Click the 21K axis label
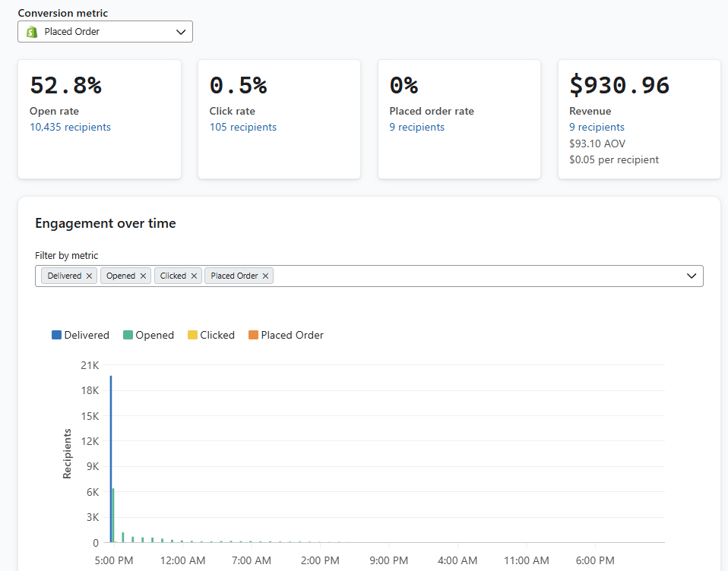The width and height of the screenshot is (728, 571). point(90,365)
